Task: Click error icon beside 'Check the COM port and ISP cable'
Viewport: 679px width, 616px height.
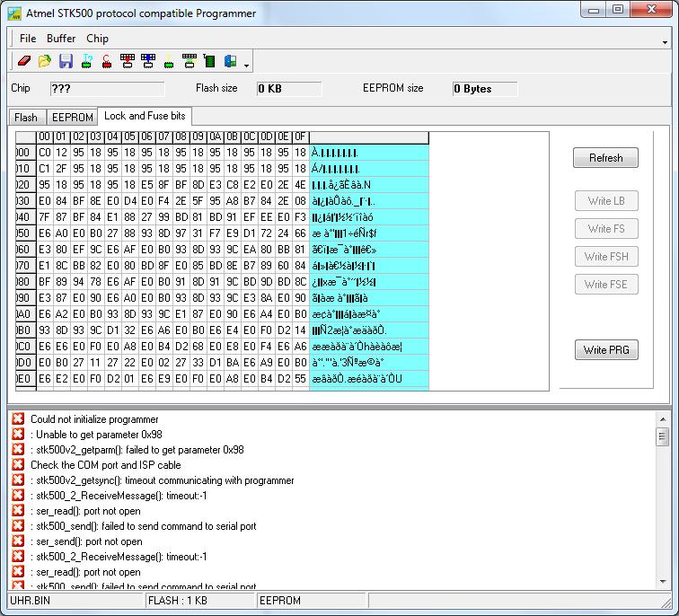Action: (x=18, y=464)
